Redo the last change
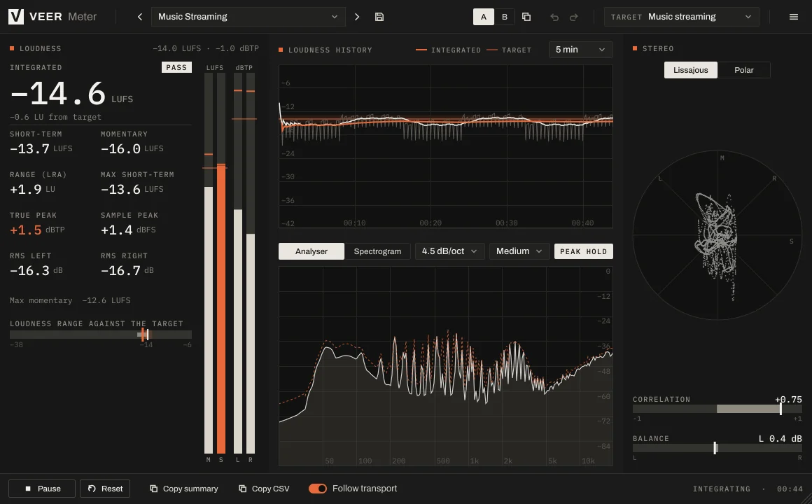The height and width of the screenshot is (504, 812). pyautogui.click(x=574, y=17)
